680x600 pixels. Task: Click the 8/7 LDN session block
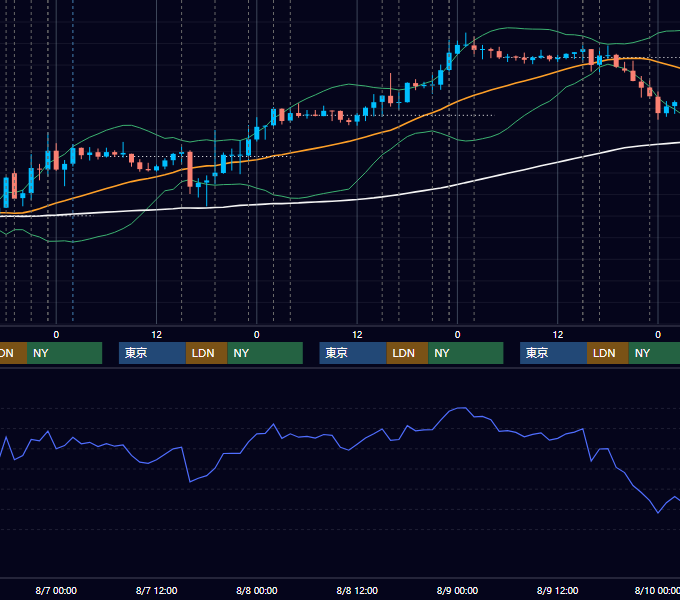206,353
